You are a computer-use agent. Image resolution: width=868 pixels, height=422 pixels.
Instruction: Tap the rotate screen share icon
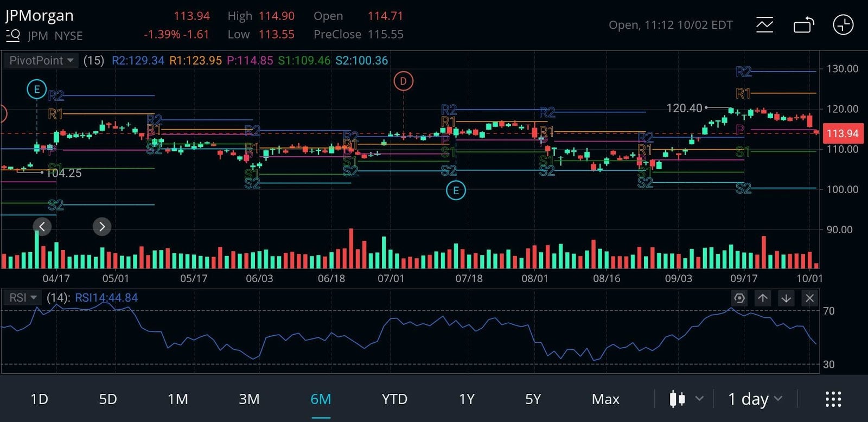click(x=804, y=25)
